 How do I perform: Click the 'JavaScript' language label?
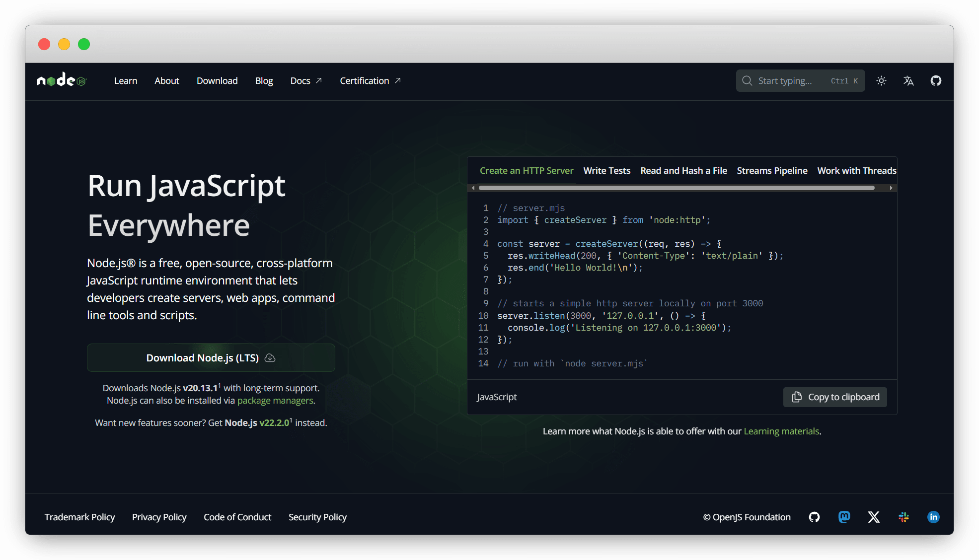click(x=497, y=397)
